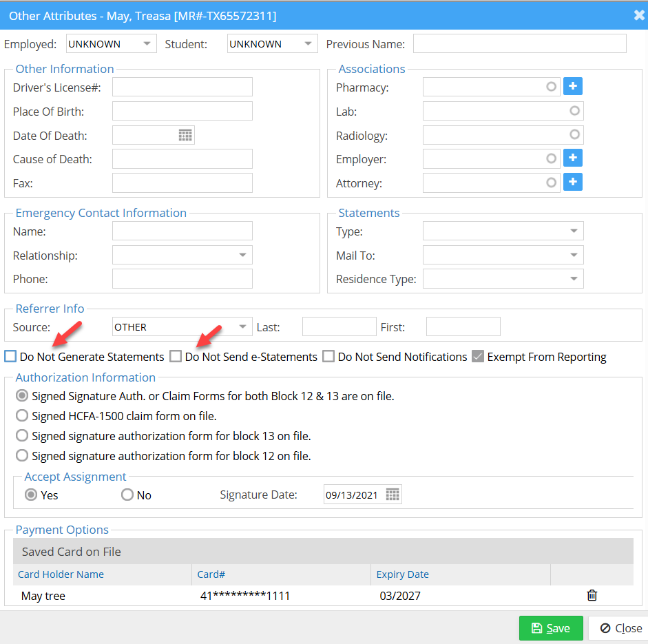Screen dimensions: 648x644
Task: Select Signed HCFA-1500 claim form option
Action: [x=22, y=416]
